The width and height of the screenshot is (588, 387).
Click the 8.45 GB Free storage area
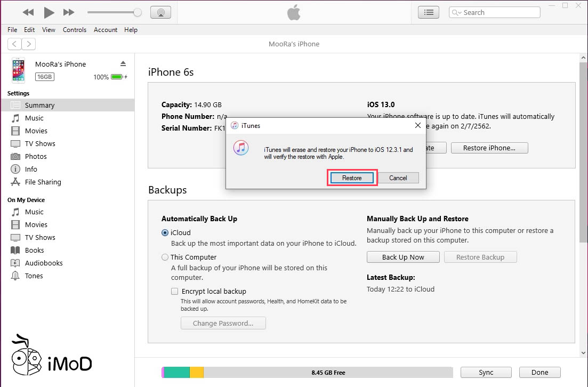point(328,373)
